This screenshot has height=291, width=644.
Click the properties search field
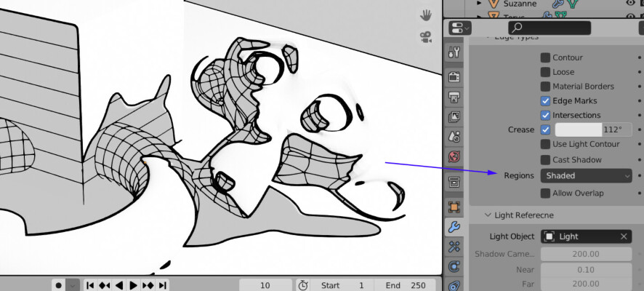[550, 28]
